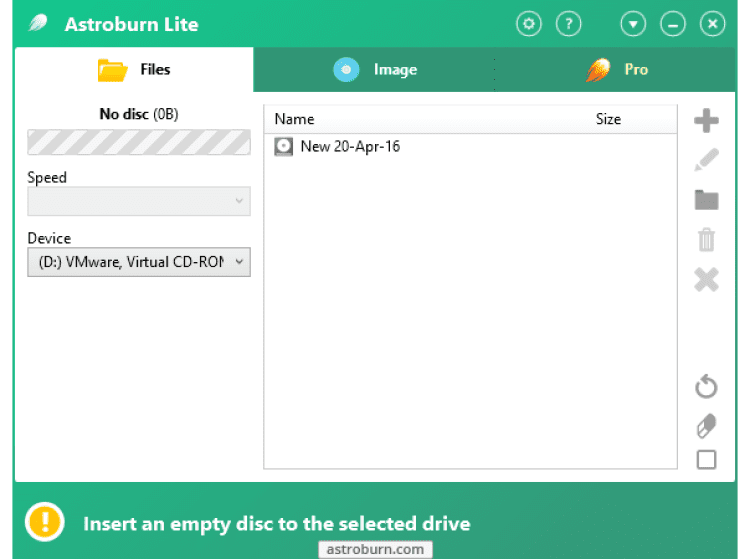Click the circular refresh arrow icon
Viewport: 750px width, 559px height.
click(x=706, y=386)
